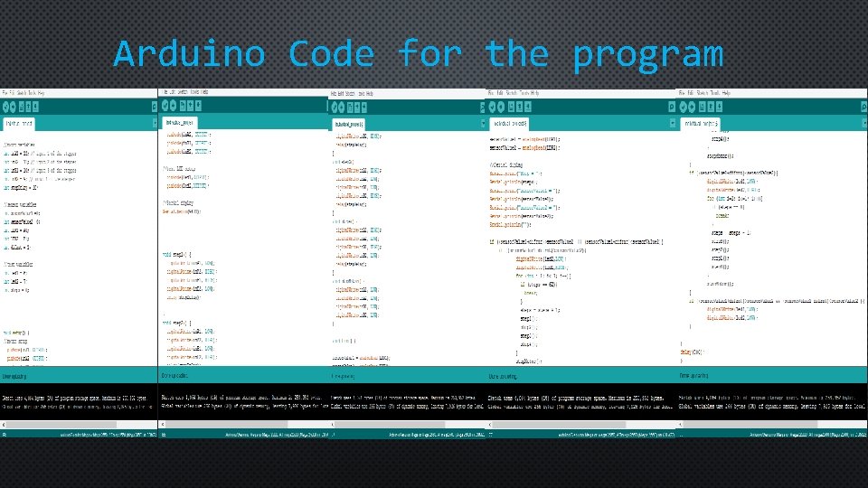Viewport: 868px width, 488px height.
Task: Click Open sketch icon in rightmost Arduino window
Action: click(711, 107)
